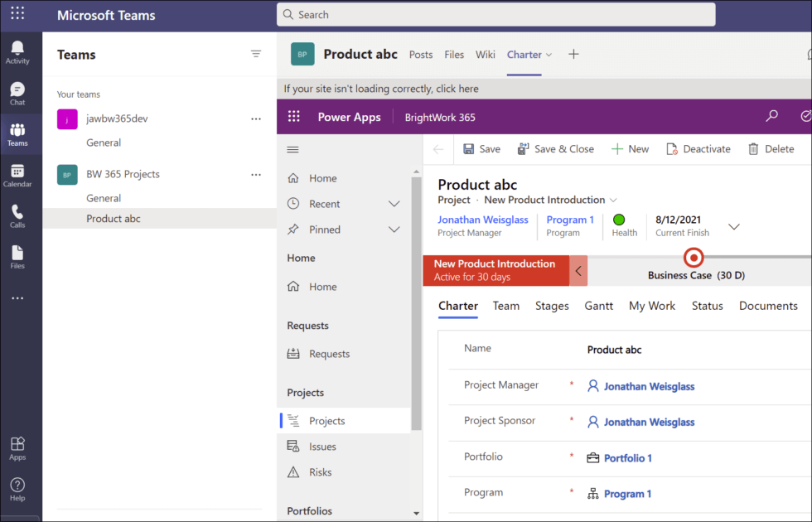This screenshot has height=522, width=812.
Task: Click the Teams search bar
Action: (x=495, y=14)
